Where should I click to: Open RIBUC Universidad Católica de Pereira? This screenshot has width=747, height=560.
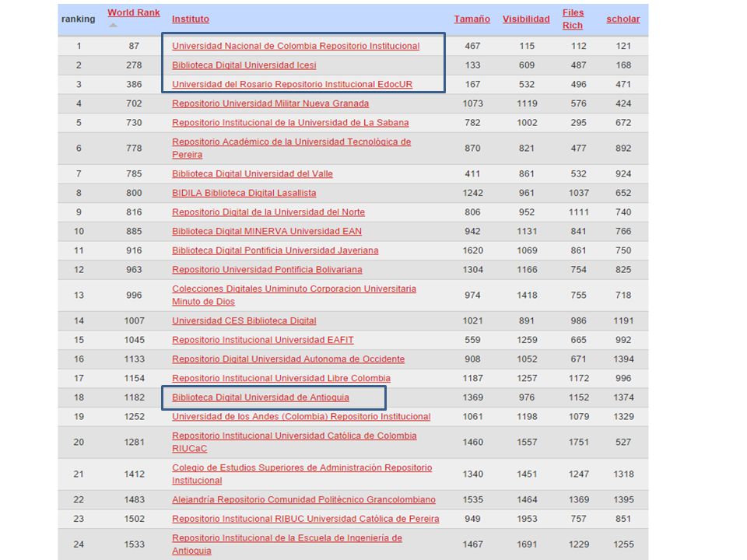(x=305, y=519)
